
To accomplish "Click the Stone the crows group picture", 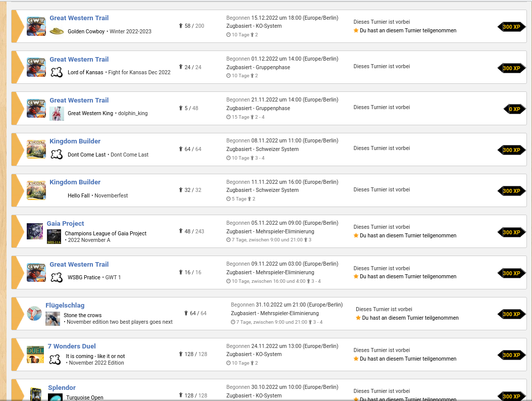I will click(52, 319).
